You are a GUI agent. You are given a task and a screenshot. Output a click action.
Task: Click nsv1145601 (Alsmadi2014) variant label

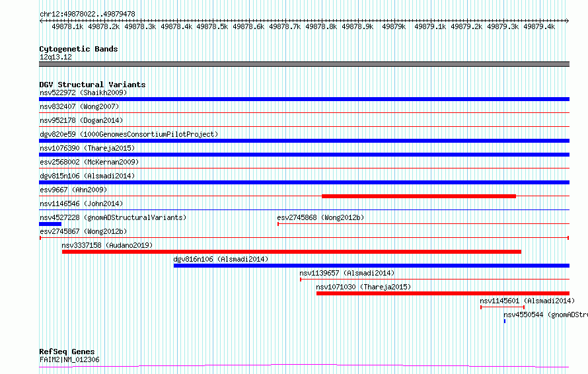tap(527, 301)
